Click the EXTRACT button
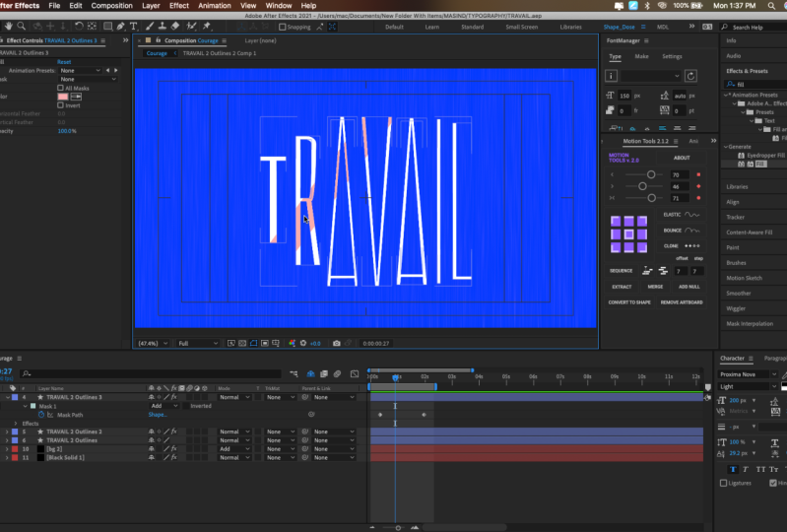The height and width of the screenshot is (532, 787). [622, 287]
